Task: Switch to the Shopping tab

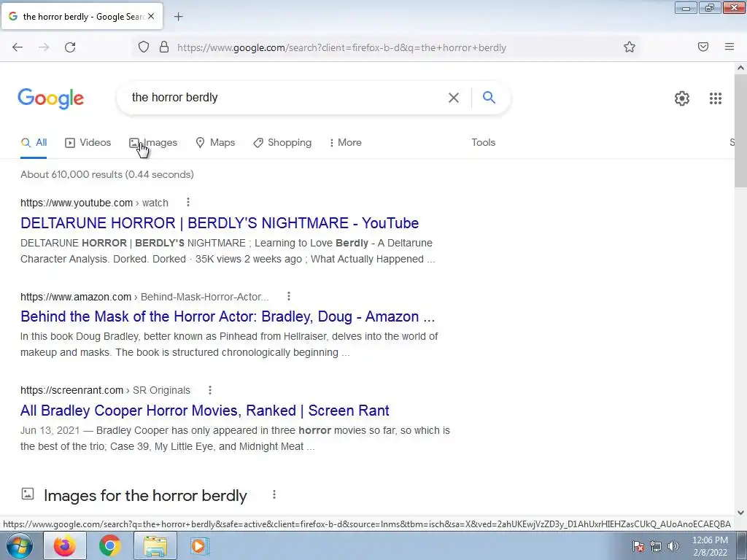Action: 282,142
